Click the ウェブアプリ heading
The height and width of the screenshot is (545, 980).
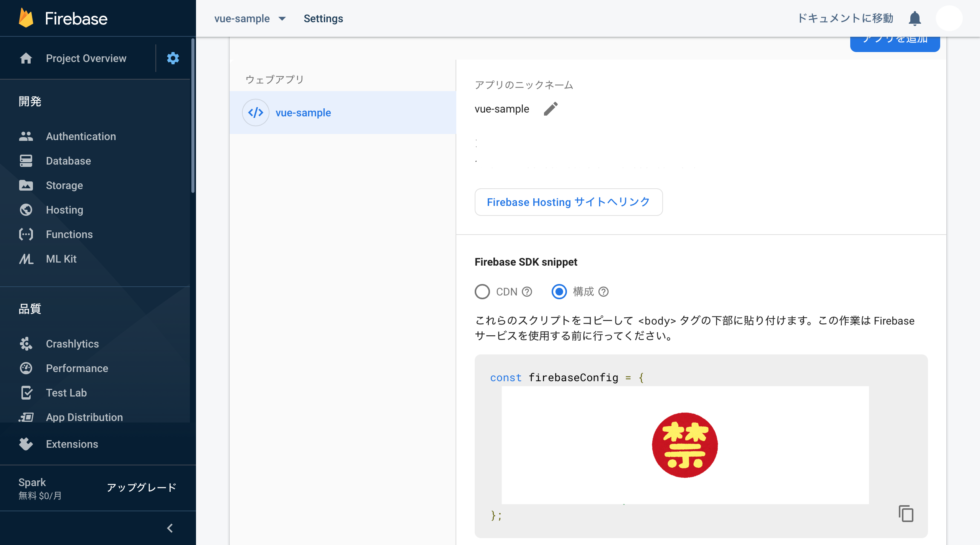[274, 80]
